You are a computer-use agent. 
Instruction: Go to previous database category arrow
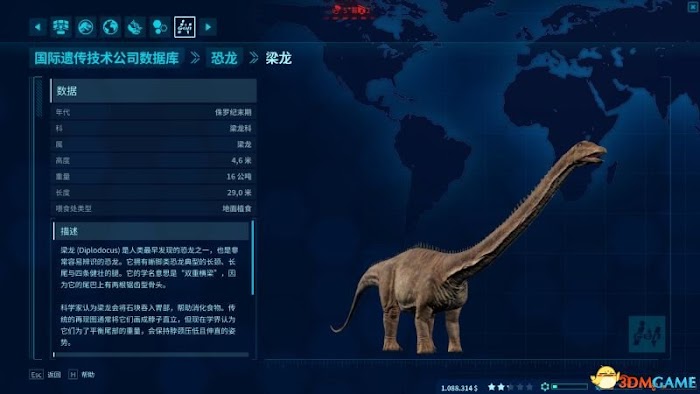38,27
